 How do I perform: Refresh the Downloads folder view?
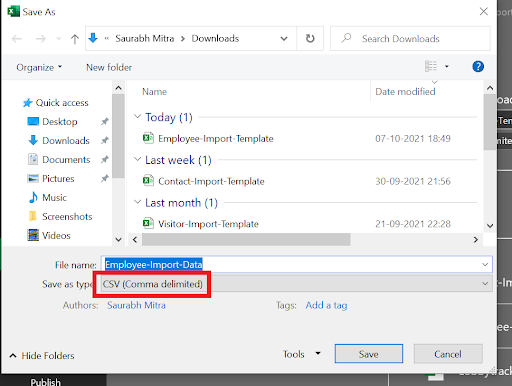click(x=310, y=39)
